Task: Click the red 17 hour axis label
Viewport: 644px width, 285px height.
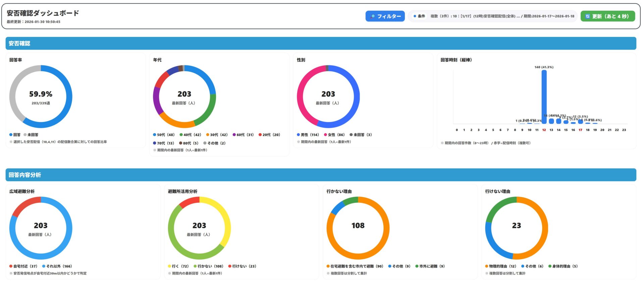Action: 580,130
